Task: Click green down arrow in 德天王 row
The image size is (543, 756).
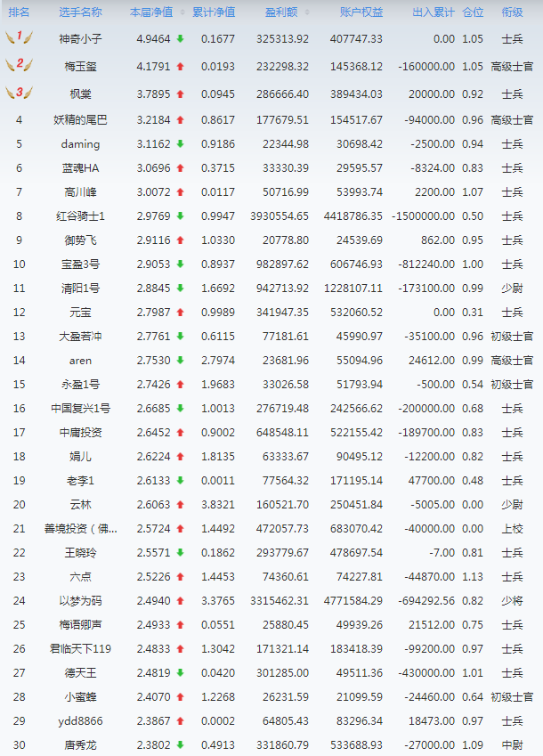Action: pyautogui.click(x=180, y=672)
